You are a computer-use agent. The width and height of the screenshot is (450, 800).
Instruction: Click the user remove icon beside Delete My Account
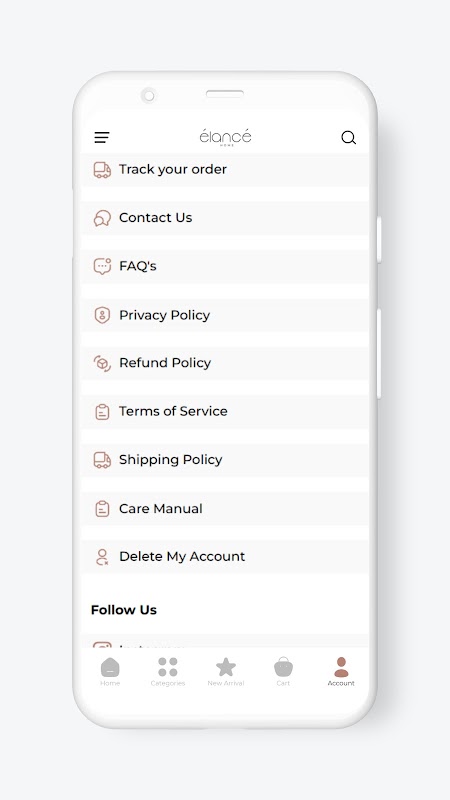tap(102, 557)
